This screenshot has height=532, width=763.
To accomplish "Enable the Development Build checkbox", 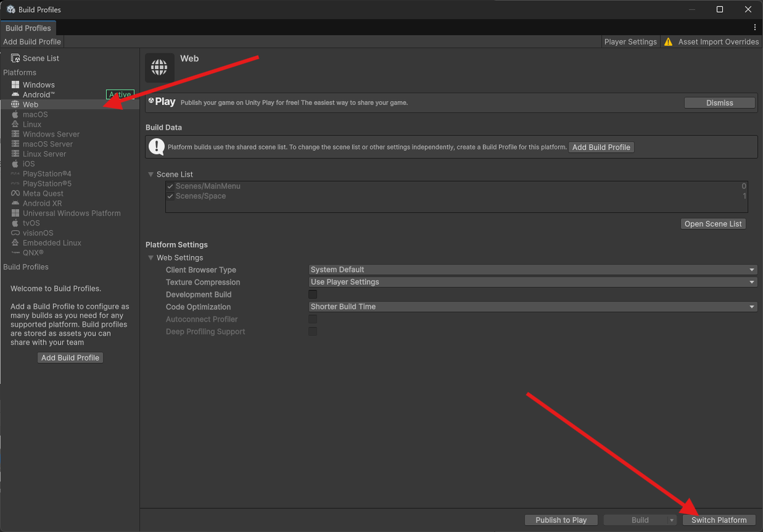I will click(313, 294).
